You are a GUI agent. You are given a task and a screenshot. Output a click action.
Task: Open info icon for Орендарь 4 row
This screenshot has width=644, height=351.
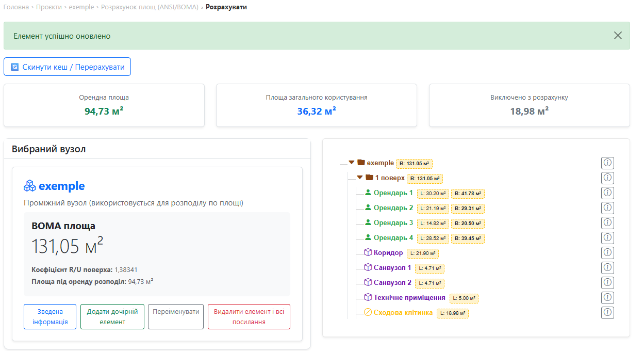click(x=607, y=238)
